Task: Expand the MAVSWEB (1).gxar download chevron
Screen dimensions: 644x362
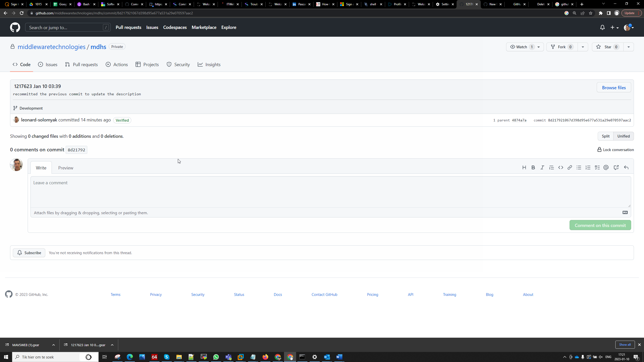Action: (53, 345)
